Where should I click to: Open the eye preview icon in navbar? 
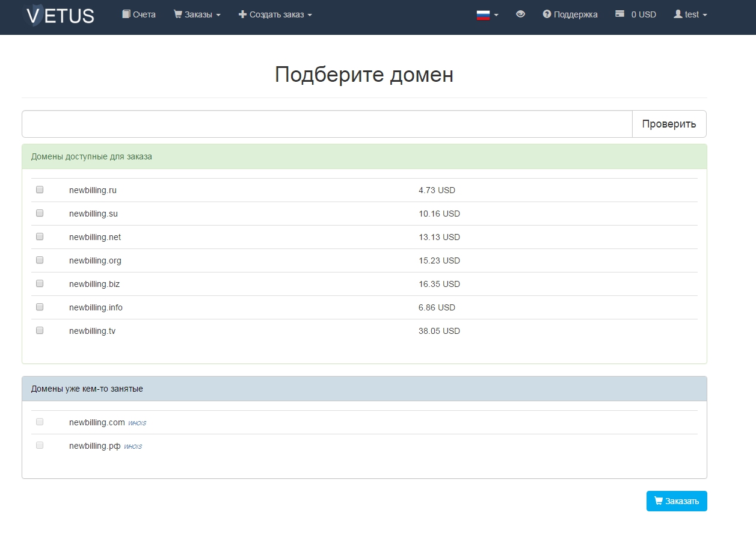pos(521,14)
